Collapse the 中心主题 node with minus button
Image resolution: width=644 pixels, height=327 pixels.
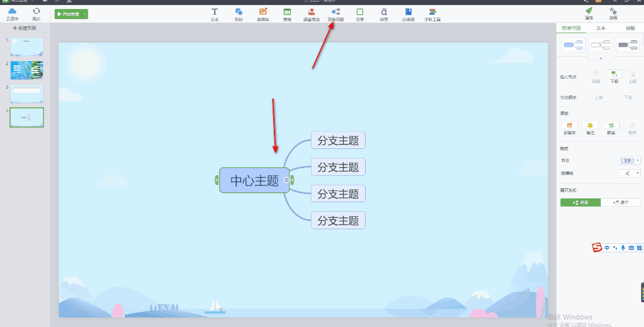click(286, 180)
